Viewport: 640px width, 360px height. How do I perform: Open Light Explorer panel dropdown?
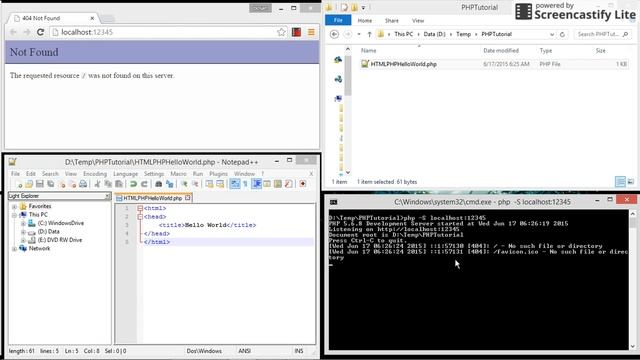108,196
